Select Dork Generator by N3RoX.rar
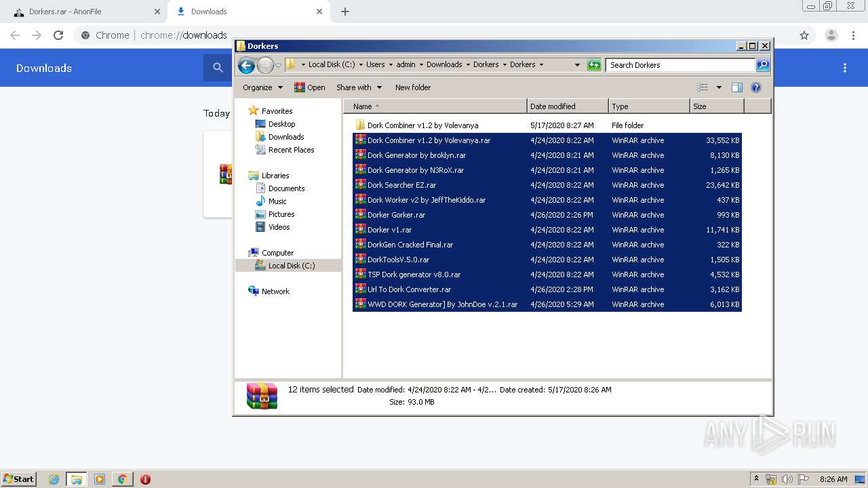The image size is (868, 488). 547,170
